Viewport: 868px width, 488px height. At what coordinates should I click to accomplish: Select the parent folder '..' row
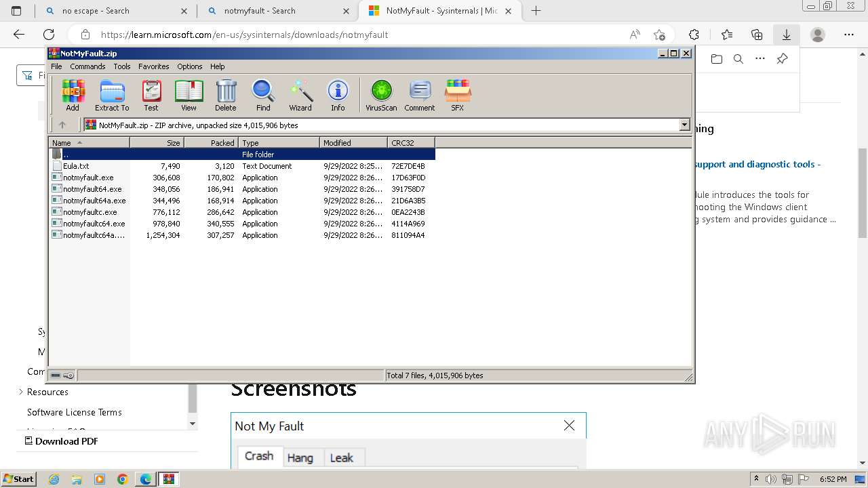point(243,155)
